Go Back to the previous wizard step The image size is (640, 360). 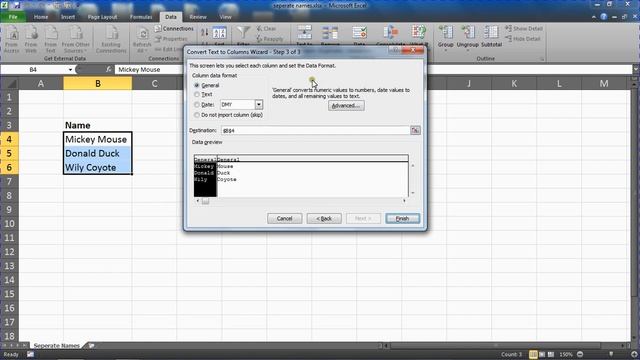324,218
